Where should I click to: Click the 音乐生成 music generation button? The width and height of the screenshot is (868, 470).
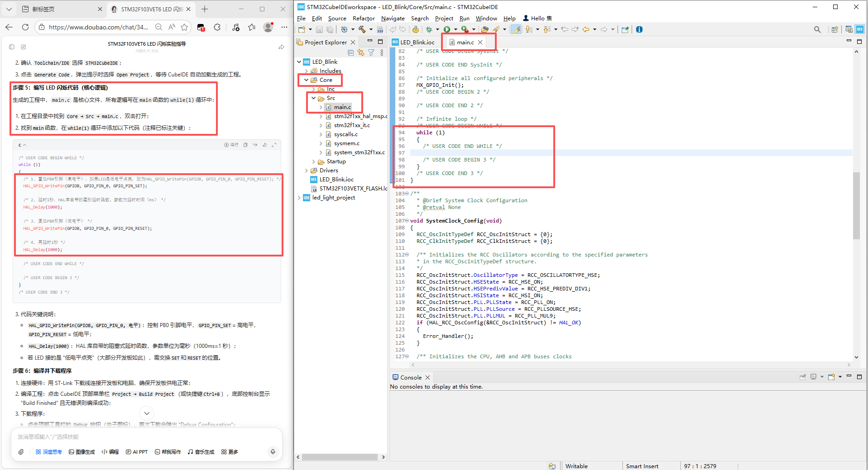(x=201, y=451)
